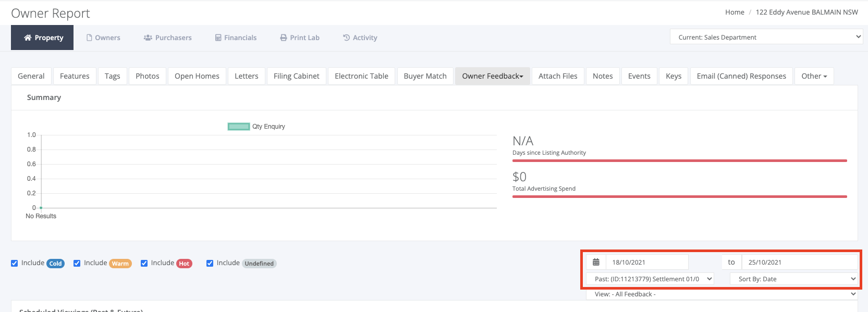Select the Notes sub-tab
The width and height of the screenshot is (868, 312).
[x=603, y=76]
